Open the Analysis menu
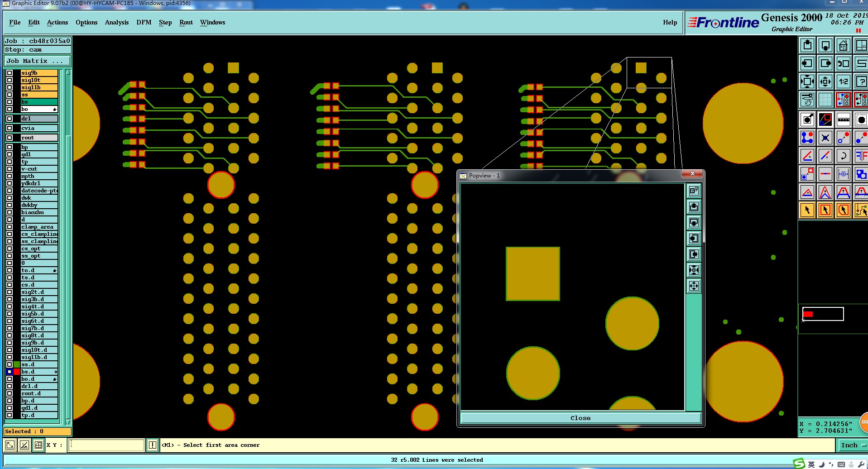Viewport: 868px width, 469px height. coord(117,22)
